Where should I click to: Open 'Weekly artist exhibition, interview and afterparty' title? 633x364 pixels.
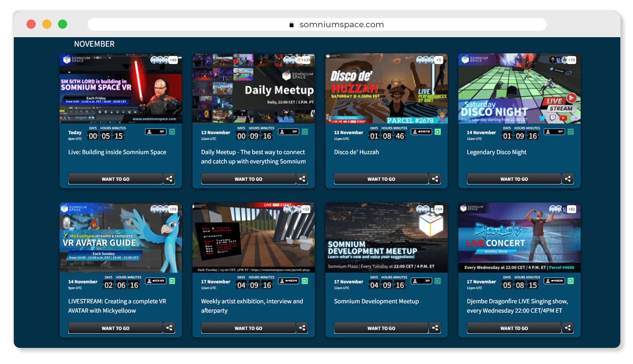click(252, 306)
